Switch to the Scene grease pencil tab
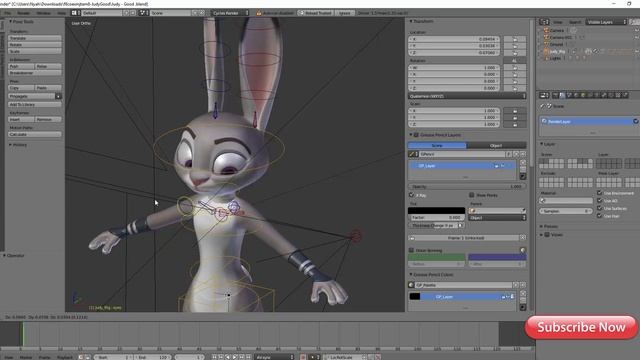The height and width of the screenshot is (360, 640). pos(437,145)
